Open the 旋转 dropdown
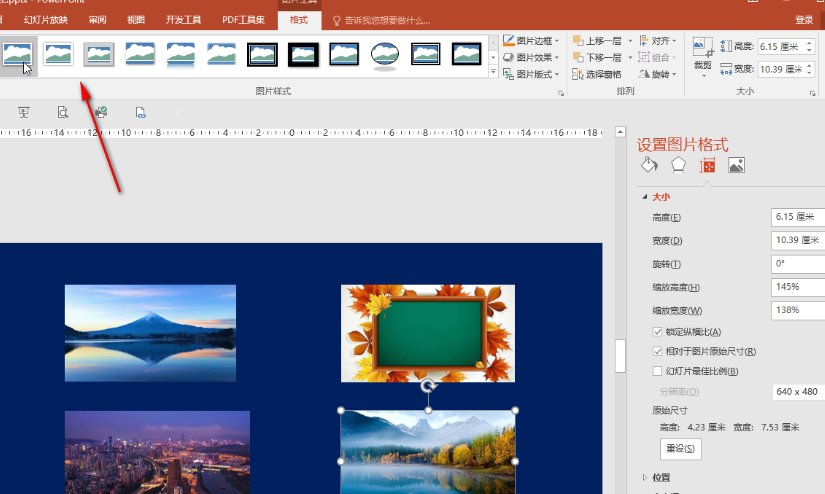Viewport: 825px width, 494px height. [x=658, y=74]
